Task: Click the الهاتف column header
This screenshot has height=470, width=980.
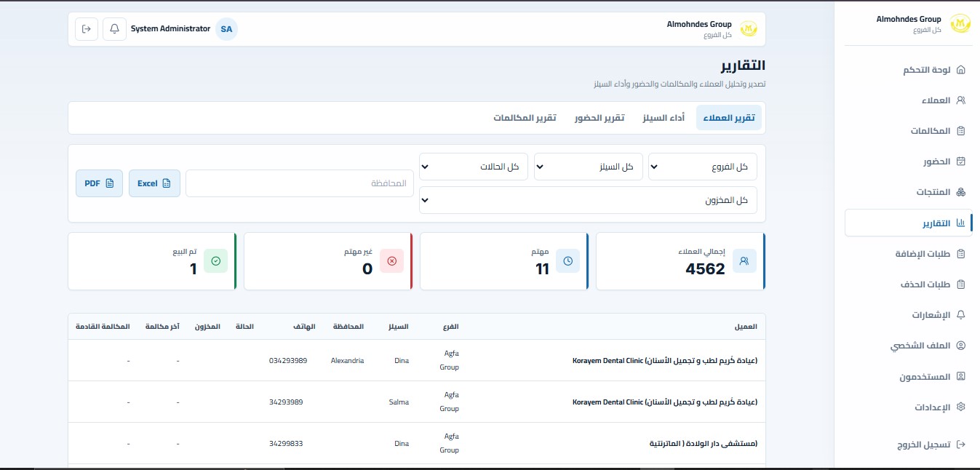Action: point(306,327)
